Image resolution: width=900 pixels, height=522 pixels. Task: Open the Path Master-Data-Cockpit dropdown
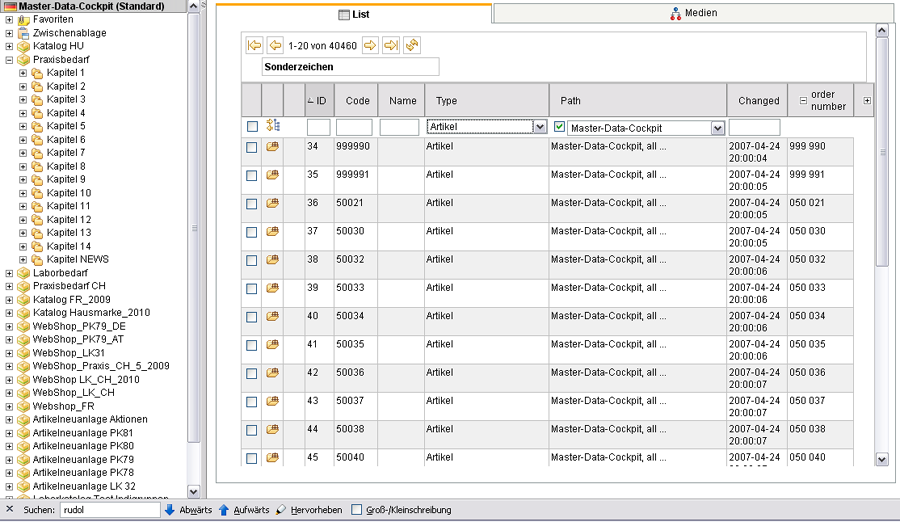point(717,128)
